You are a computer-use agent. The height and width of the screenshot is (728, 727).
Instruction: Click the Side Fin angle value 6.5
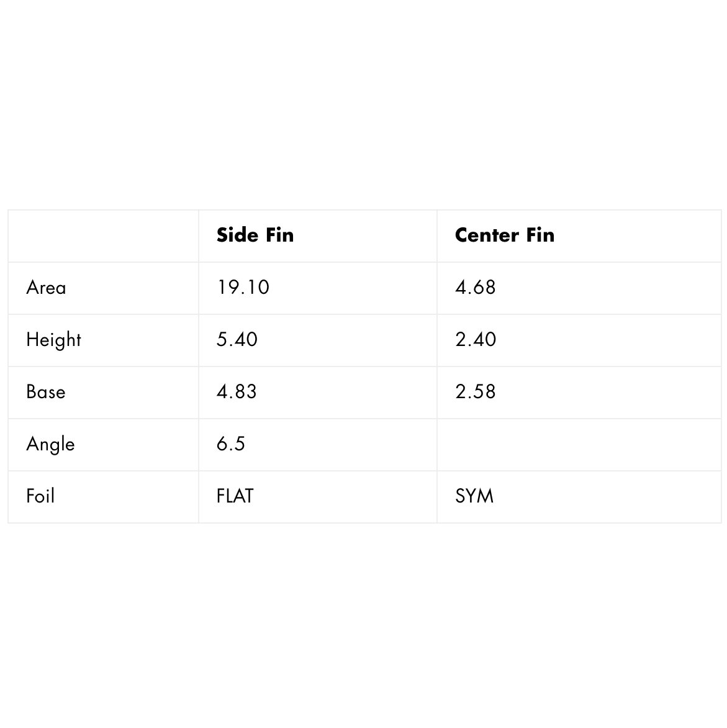coord(230,444)
